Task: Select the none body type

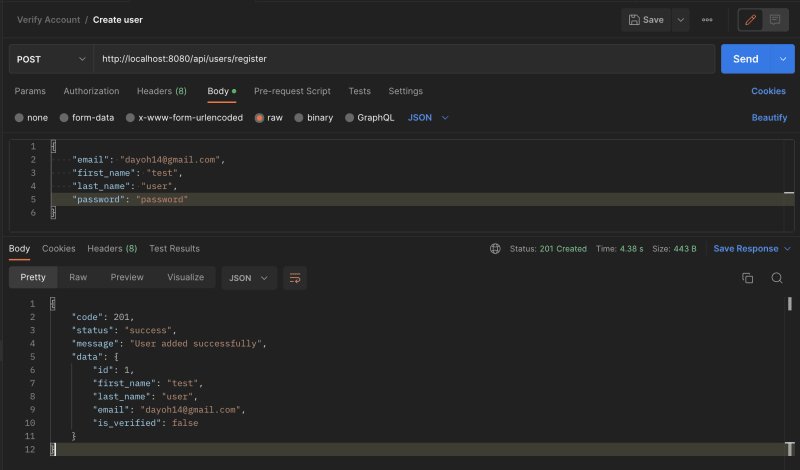Action: pos(19,118)
